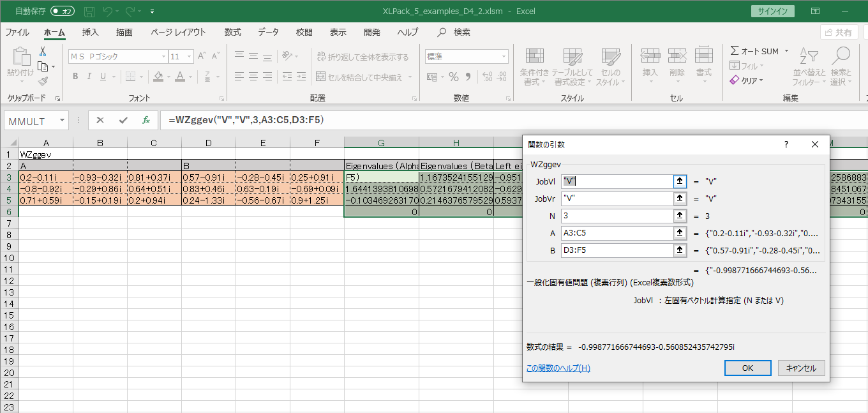Open the Name Box dropdown showing MMULT

pyautogui.click(x=62, y=121)
